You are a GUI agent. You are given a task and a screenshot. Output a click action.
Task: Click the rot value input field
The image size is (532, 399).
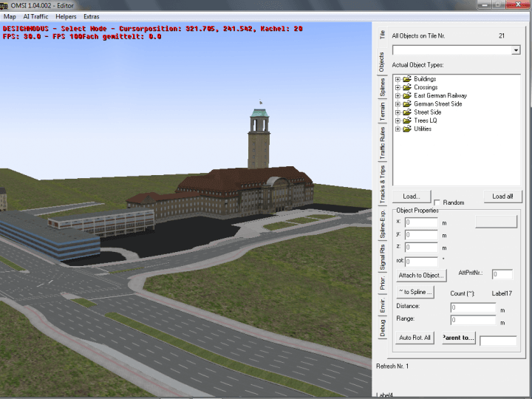(x=421, y=261)
